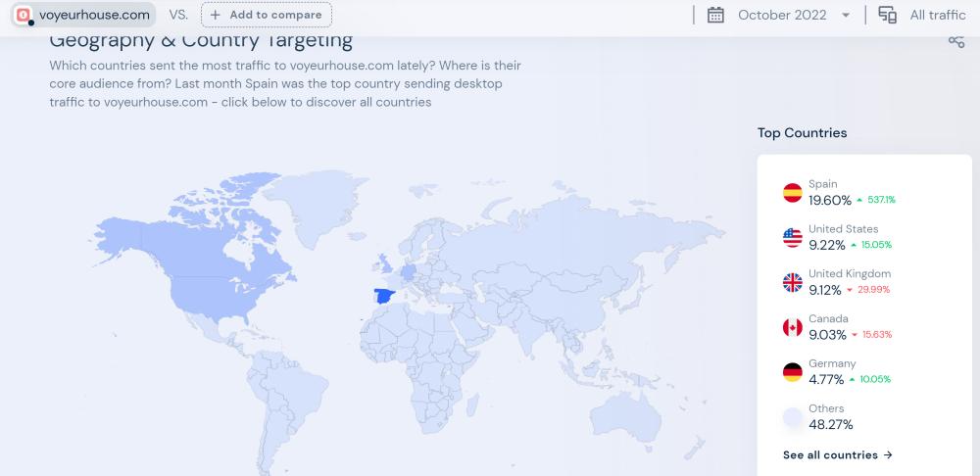The height and width of the screenshot is (476, 980).
Task: Click the Germany flag icon
Action: 792,373
